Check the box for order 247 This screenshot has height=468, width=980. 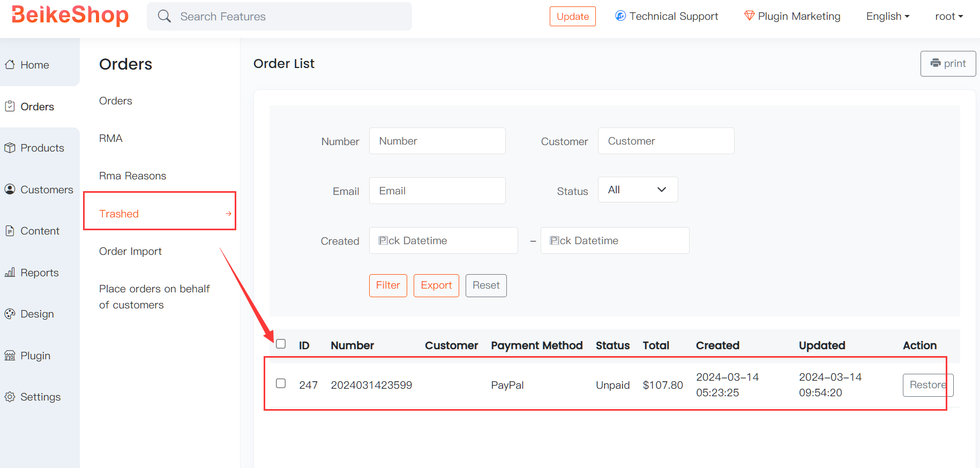281,383
